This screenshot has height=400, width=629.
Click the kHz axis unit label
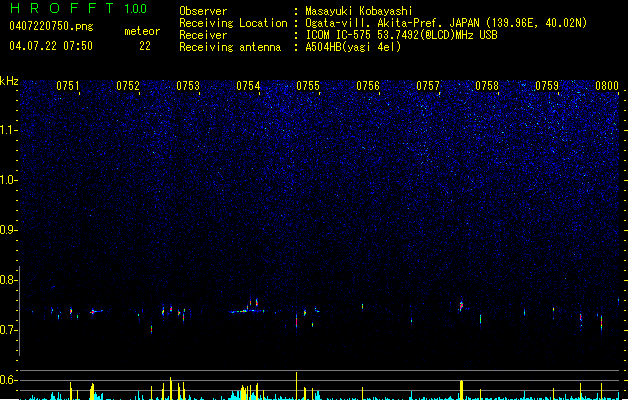[x=9, y=81]
